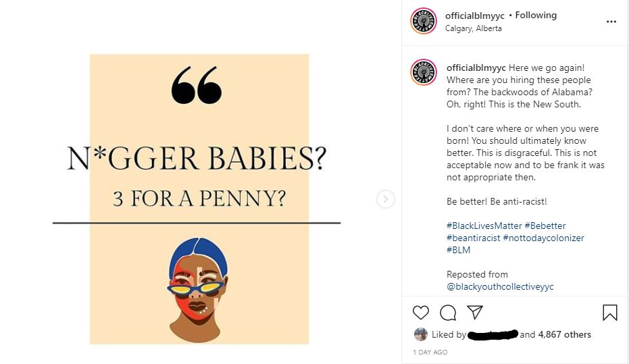Open the Calgary, Alberta location link

tap(474, 28)
